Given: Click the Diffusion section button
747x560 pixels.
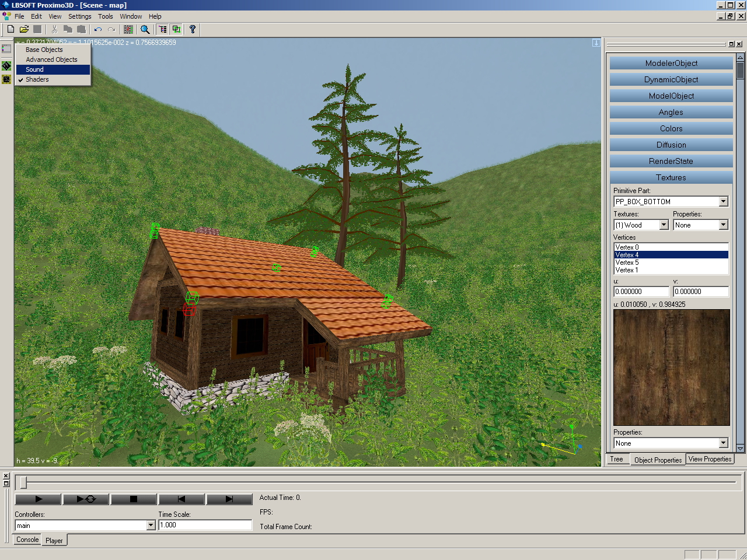Looking at the screenshot, I should 671,145.
